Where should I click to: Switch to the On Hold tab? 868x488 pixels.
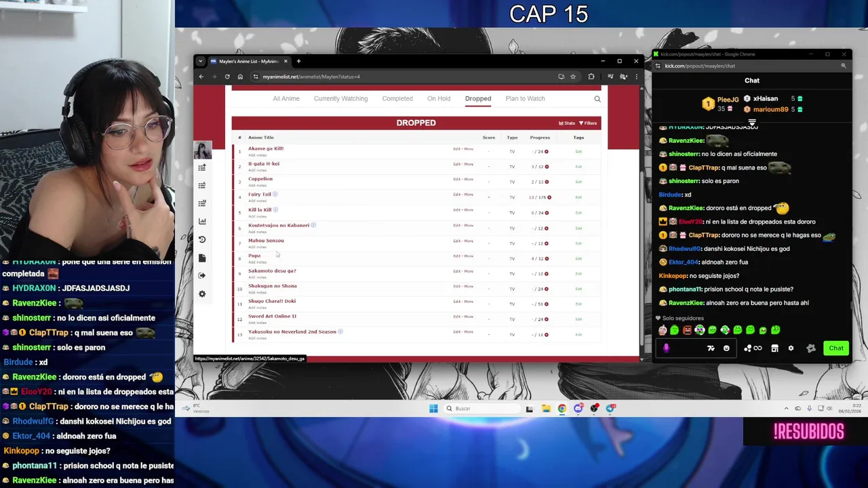[x=439, y=98]
